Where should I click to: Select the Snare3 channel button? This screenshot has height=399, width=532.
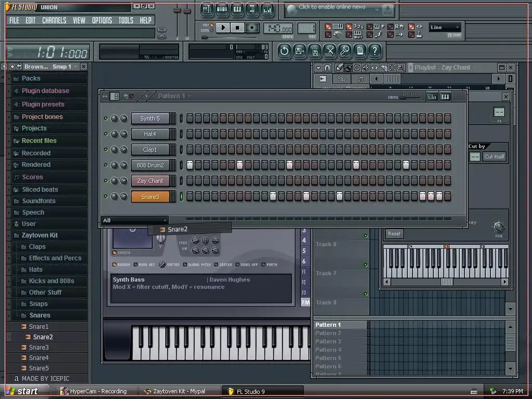[x=150, y=197]
